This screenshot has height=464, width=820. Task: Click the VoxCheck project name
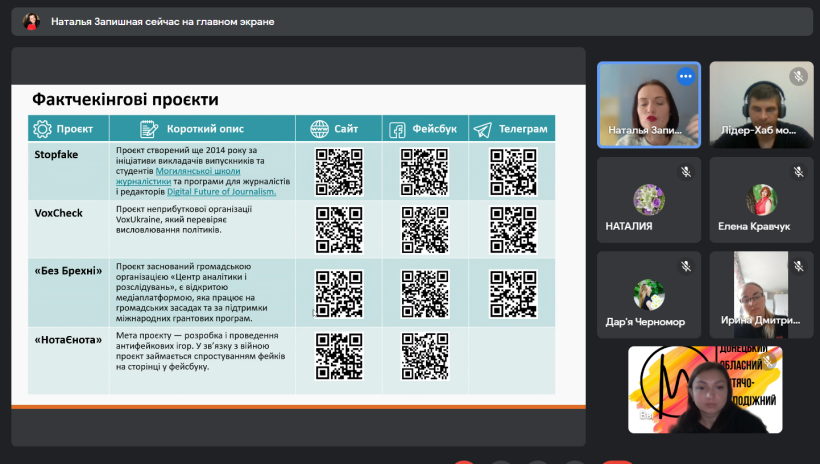59,213
